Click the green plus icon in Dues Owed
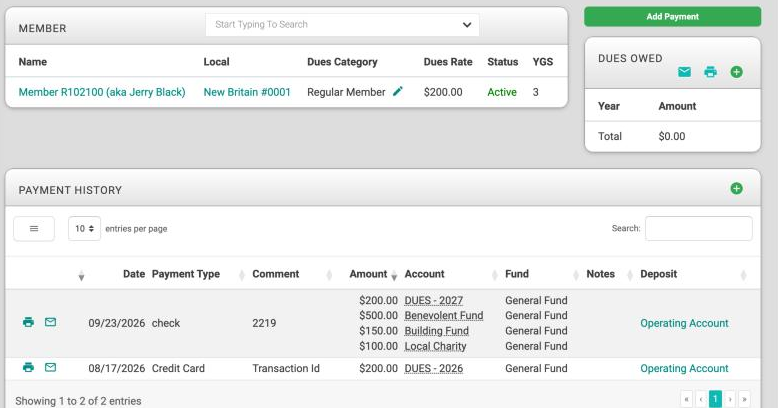 pos(736,72)
